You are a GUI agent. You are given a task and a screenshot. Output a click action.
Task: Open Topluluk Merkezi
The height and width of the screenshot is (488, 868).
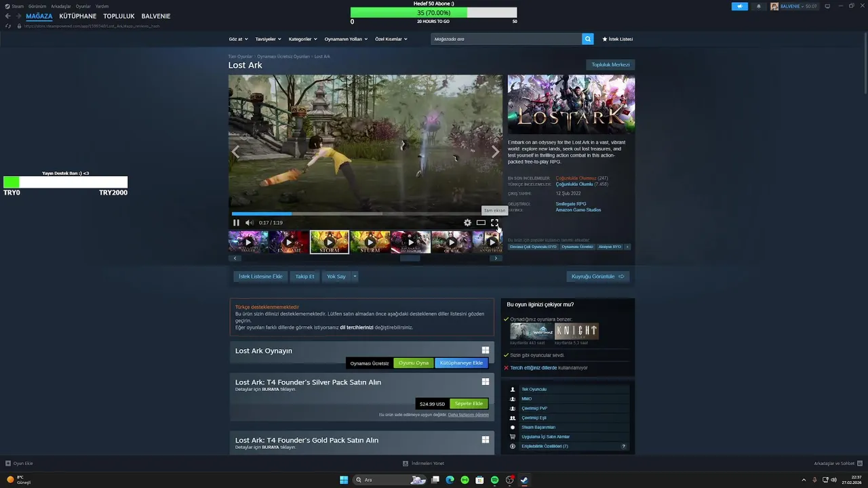pos(610,65)
